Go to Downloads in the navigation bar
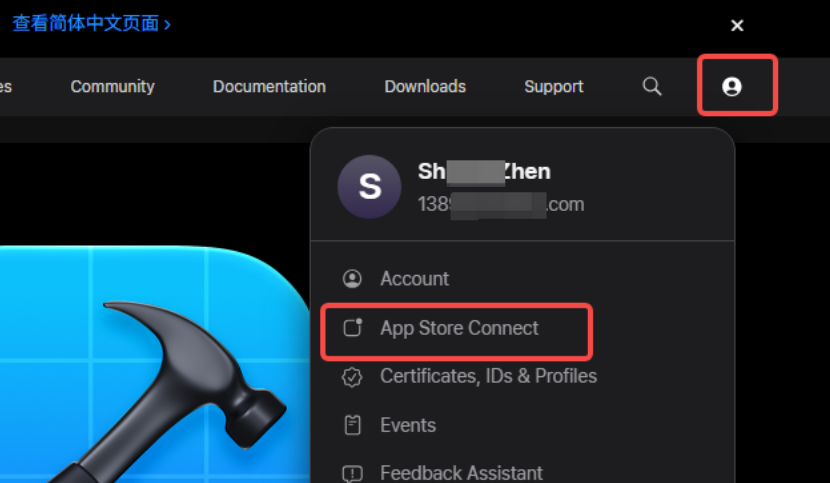Screen dimensions: 830x483 pyautogui.click(x=425, y=86)
